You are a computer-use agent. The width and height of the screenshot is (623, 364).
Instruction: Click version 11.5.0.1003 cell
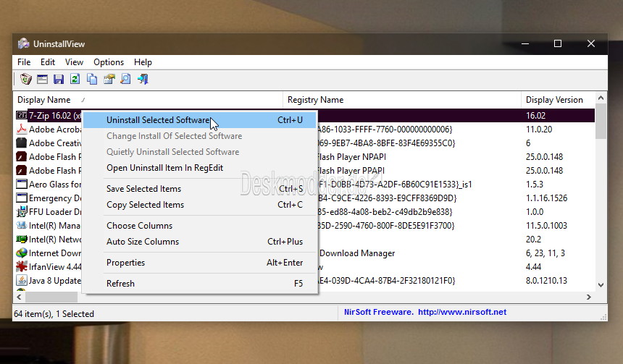(546, 225)
